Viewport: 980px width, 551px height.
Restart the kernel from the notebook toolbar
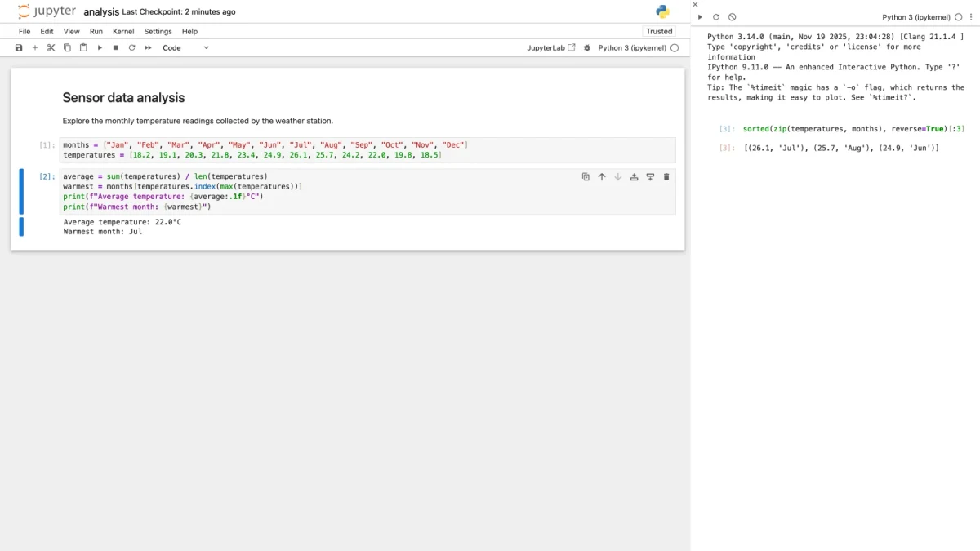[131, 47]
